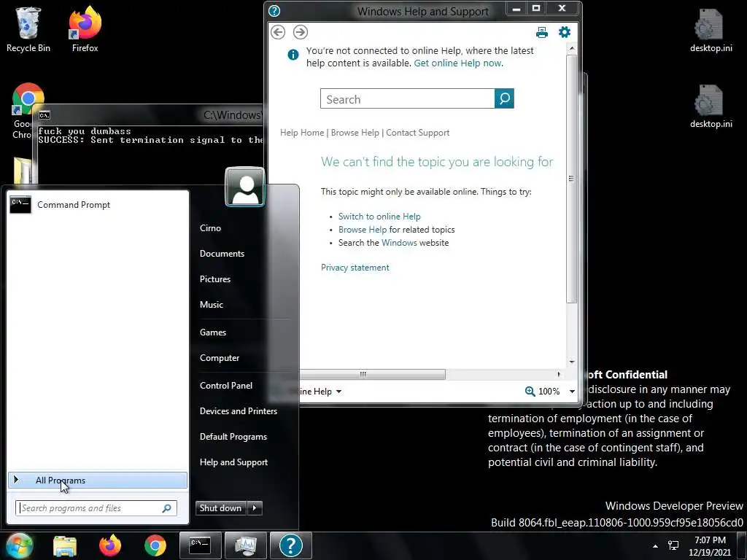Click the Show desktop strip at taskbar end
Viewport: 747px width, 560px height.
click(x=743, y=546)
